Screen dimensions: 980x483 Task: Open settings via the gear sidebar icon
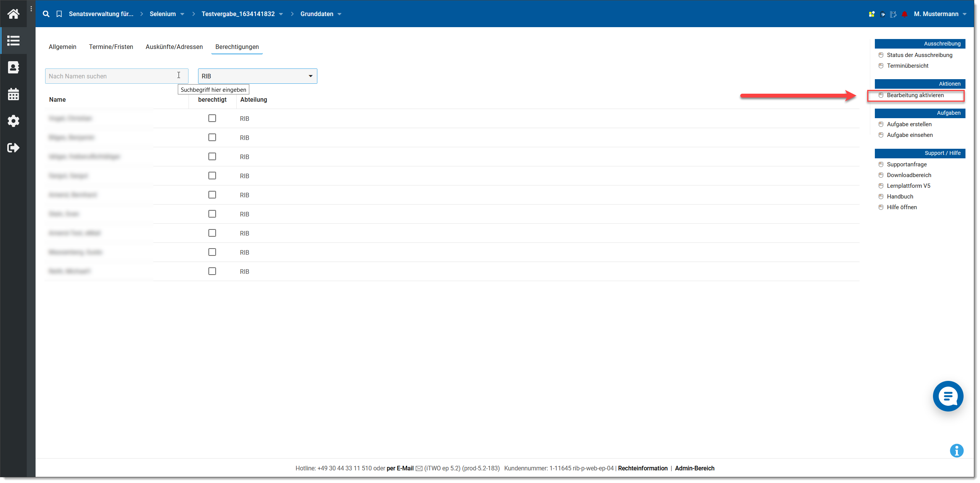[x=13, y=121]
